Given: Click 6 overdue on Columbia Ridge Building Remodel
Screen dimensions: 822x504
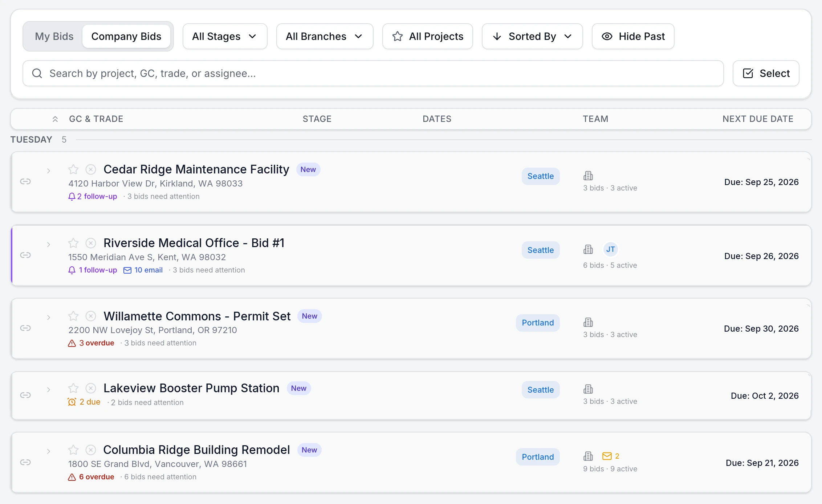Looking at the screenshot, I should point(91,477).
